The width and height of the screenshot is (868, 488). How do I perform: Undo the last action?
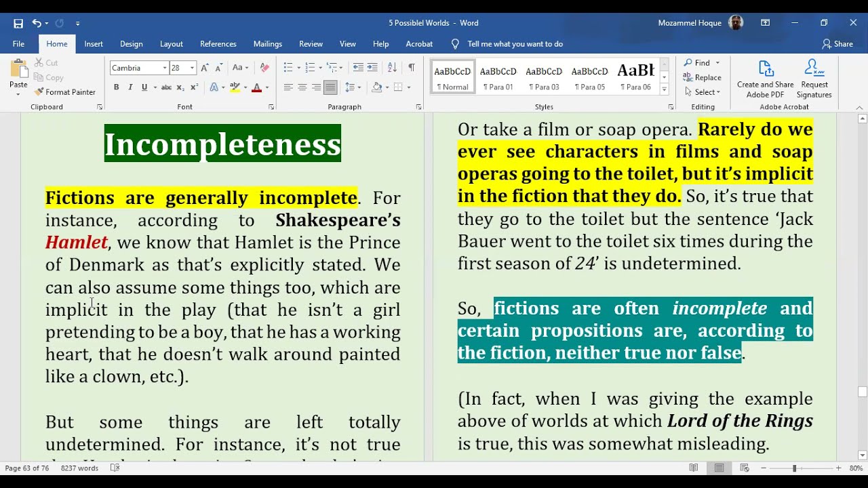(x=36, y=23)
